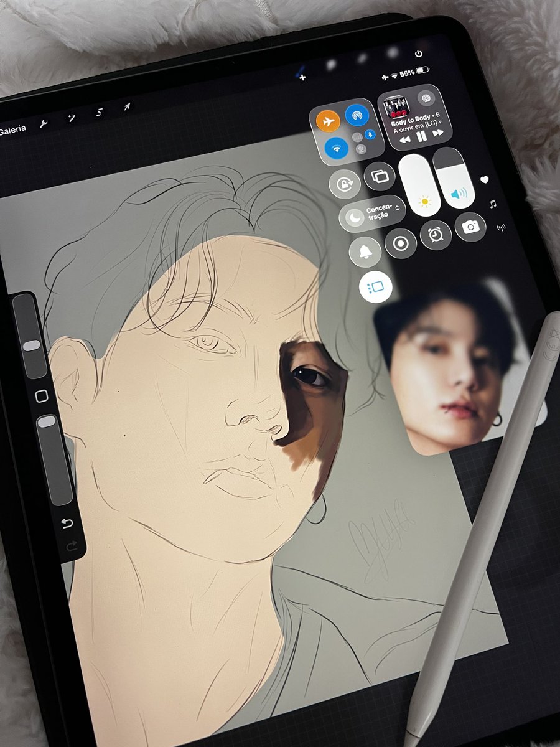Toggle the rotation lock

click(x=344, y=184)
